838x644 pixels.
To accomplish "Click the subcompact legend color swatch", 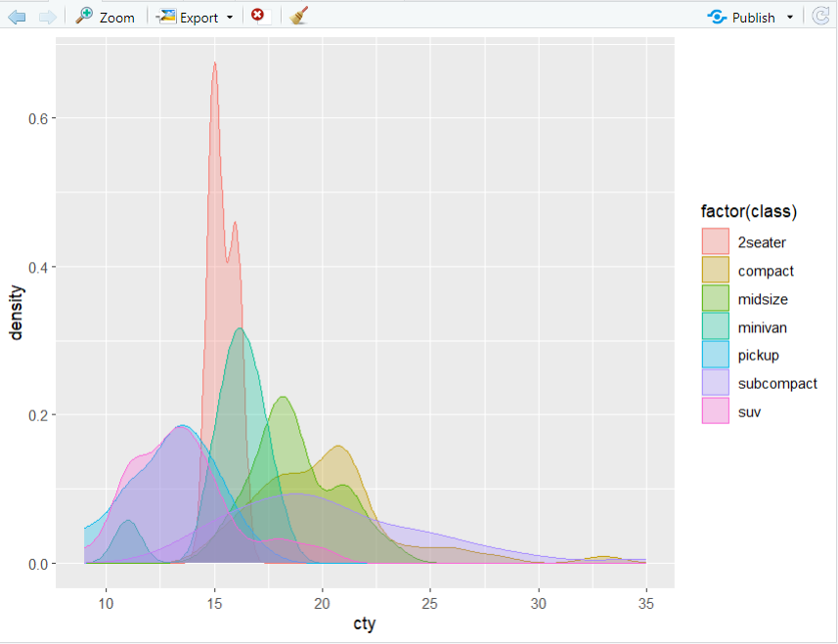I will (x=715, y=383).
